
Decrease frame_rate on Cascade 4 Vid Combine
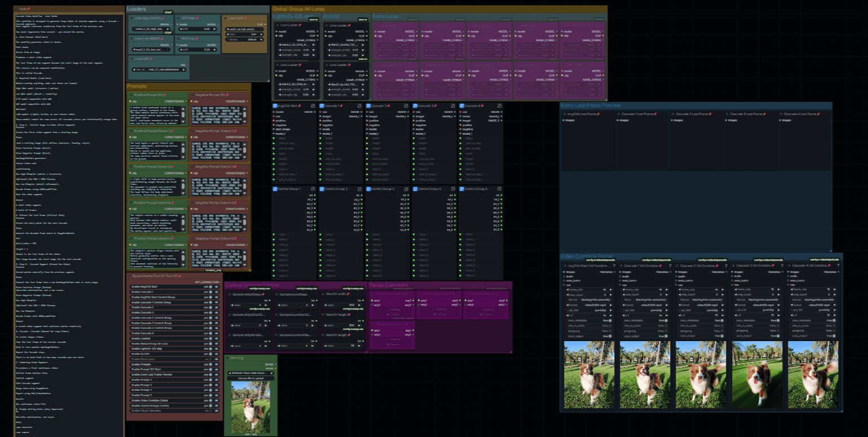792,289
